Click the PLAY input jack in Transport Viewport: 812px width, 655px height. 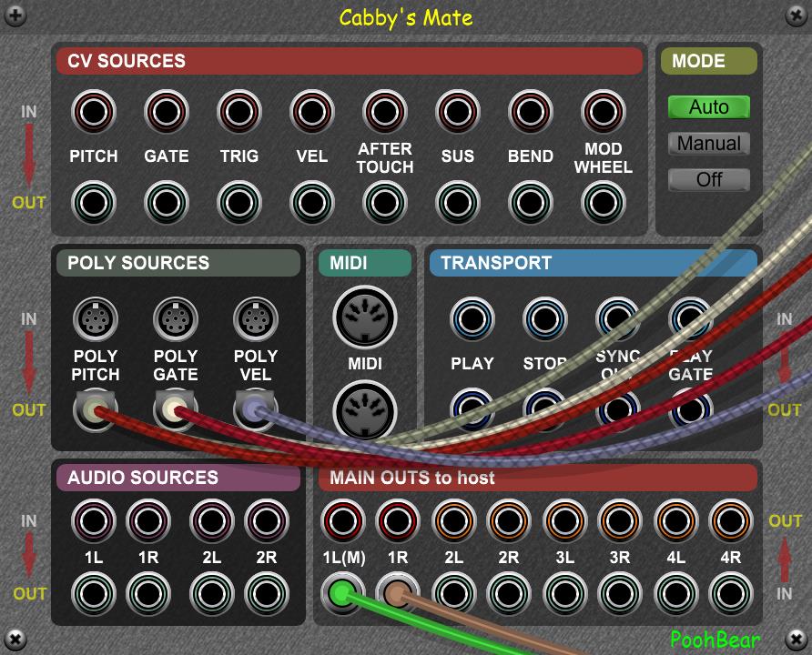(x=472, y=319)
